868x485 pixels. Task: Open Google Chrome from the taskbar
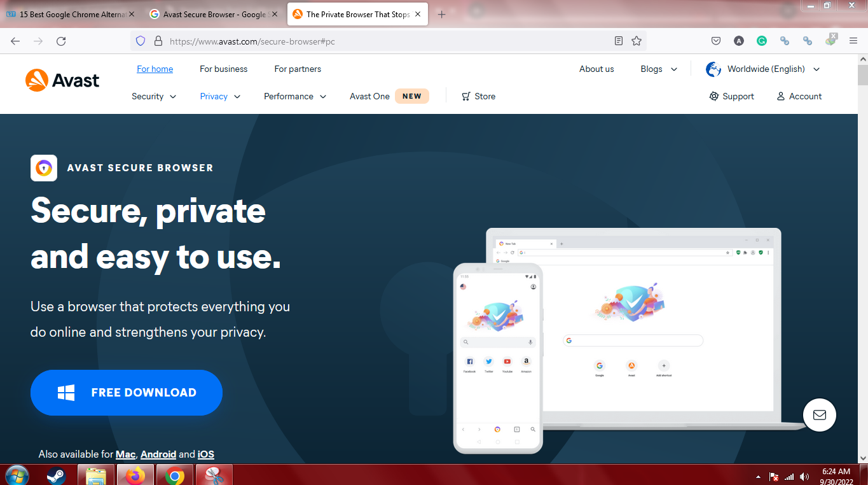175,475
